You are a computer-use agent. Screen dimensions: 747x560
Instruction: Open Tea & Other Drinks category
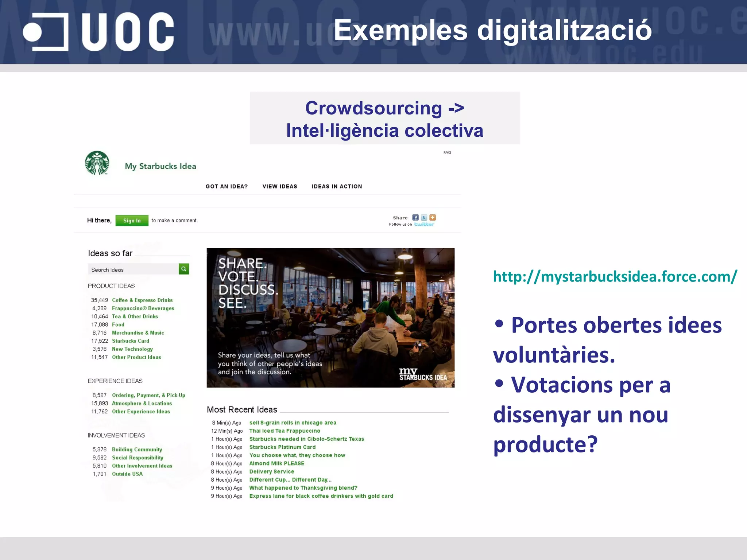pyautogui.click(x=135, y=316)
